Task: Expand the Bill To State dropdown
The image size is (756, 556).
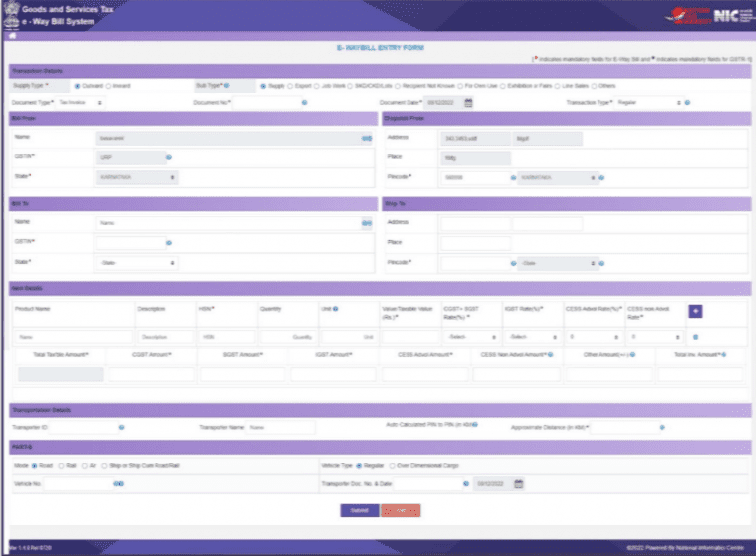Action: click(x=137, y=263)
